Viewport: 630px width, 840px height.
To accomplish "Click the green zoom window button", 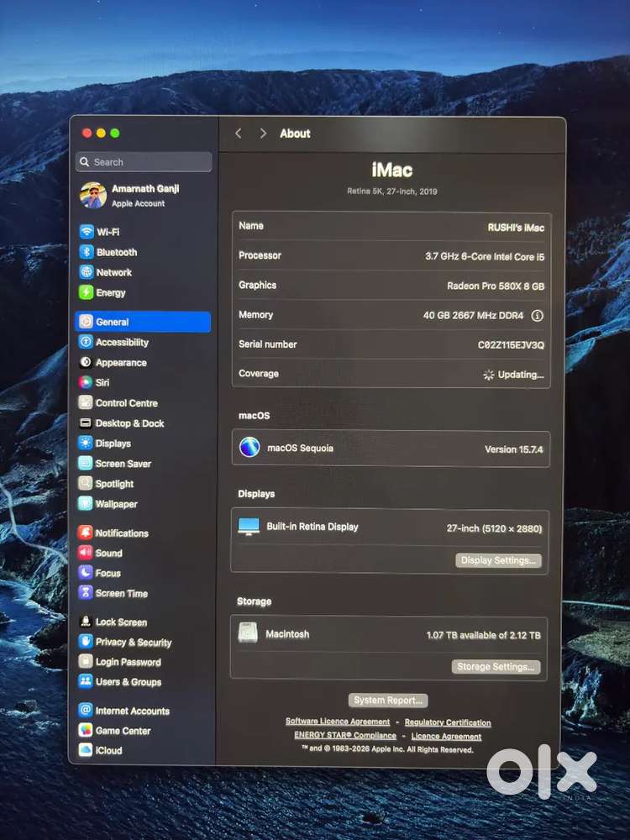I will click(x=114, y=133).
